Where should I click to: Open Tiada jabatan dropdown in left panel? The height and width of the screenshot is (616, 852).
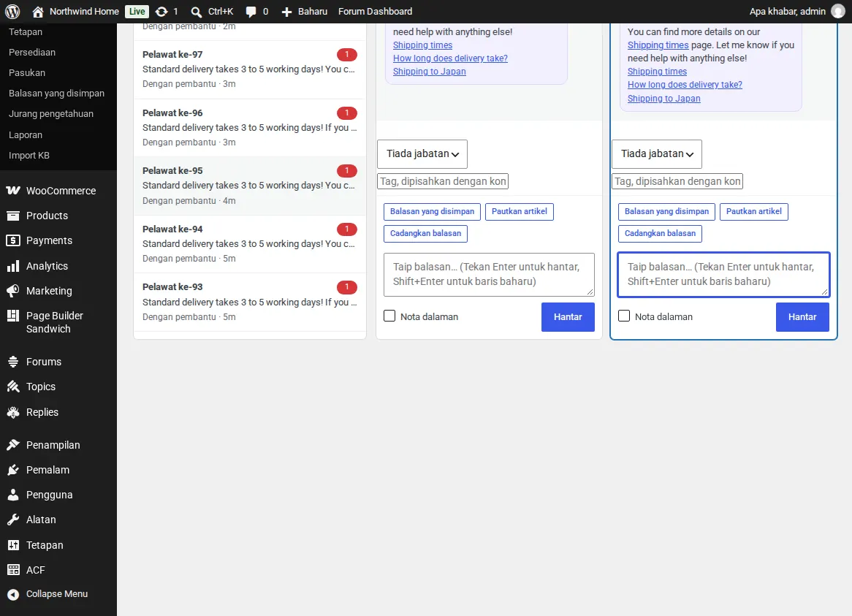tap(422, 154)
